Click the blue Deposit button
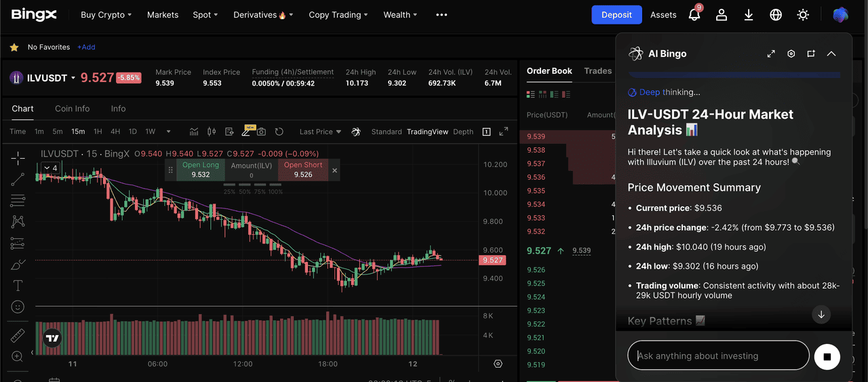This screenshot has height=382, width=868. coord(616,14)
